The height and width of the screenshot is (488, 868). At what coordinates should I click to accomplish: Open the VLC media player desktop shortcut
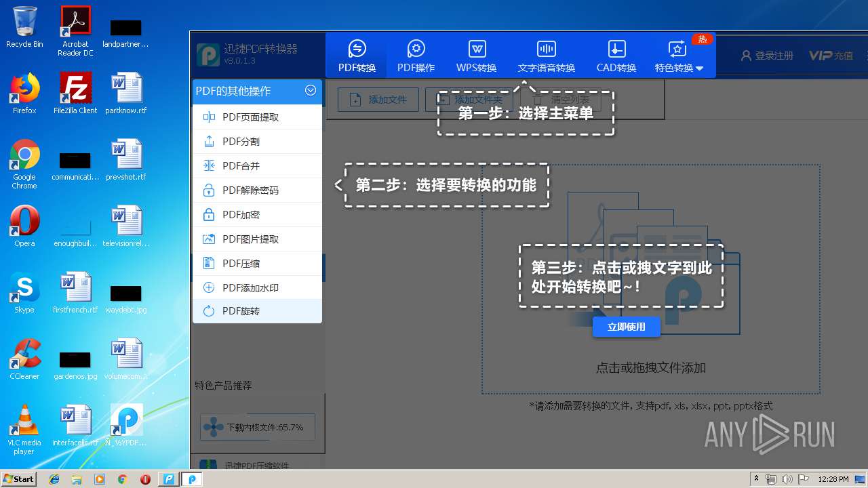(x=24, y=430)
